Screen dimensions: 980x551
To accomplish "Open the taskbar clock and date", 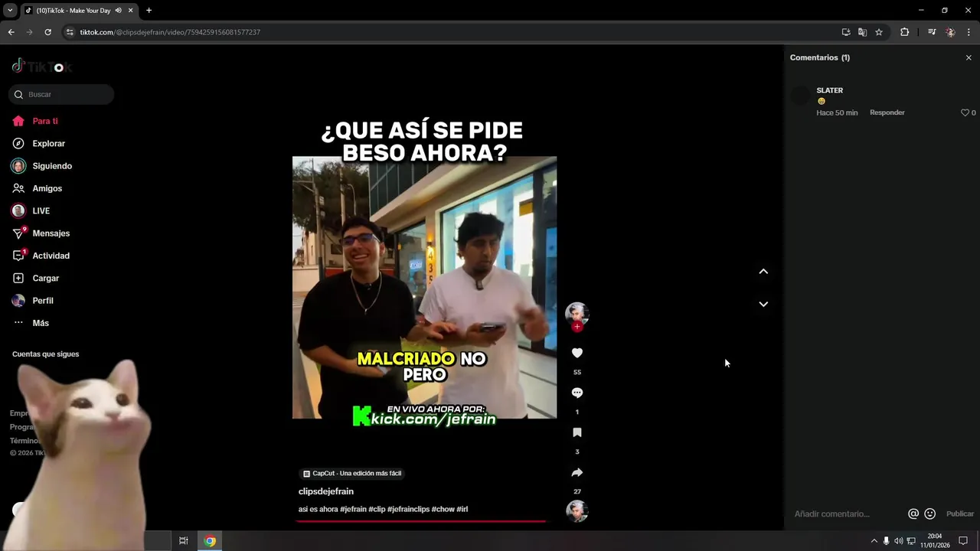I will pos(934,541).
